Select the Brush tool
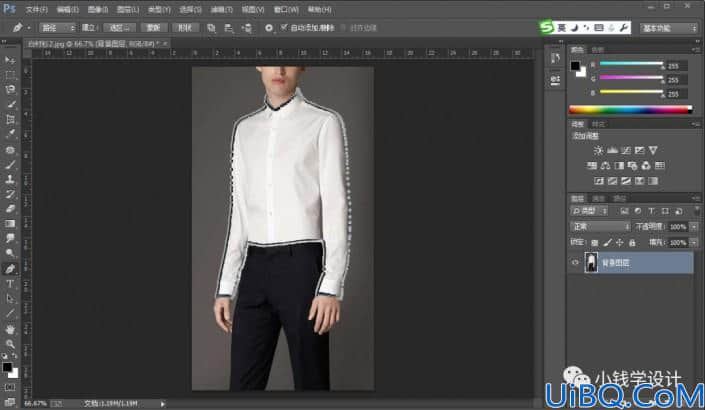The width and height of the screenshot is (705, 410). click(x=10, y=164)
